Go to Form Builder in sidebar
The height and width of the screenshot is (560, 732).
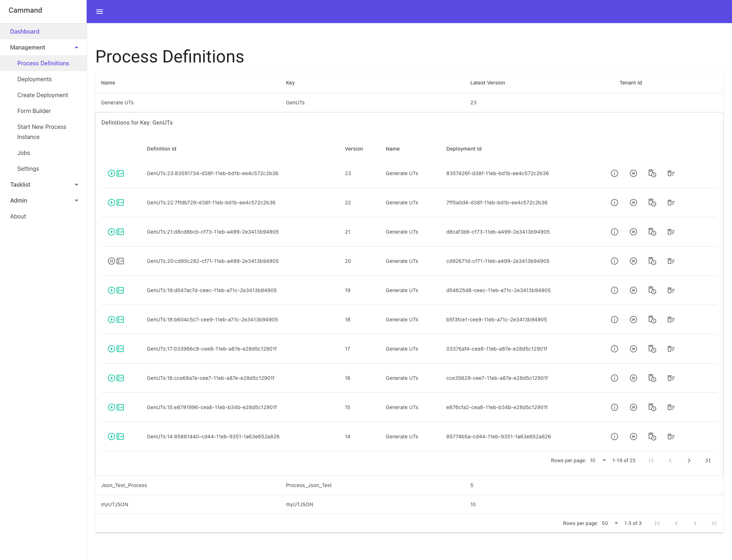(x=34, y=111)
